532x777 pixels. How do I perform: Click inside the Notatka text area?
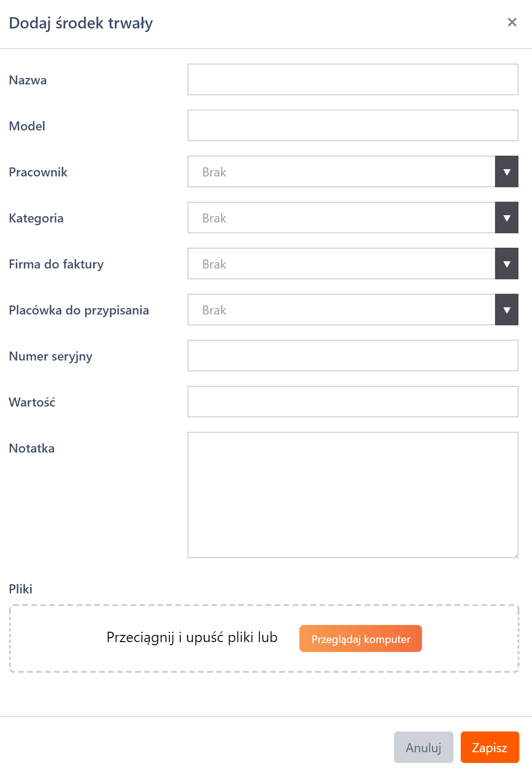[x=353, y=495]
